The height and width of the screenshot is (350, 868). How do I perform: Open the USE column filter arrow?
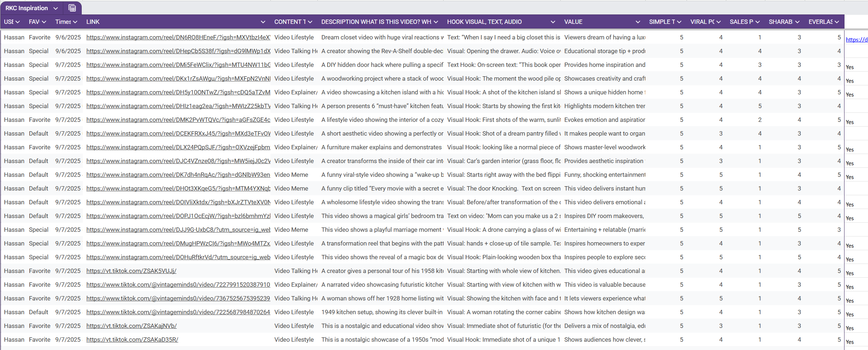click(17, 22)
